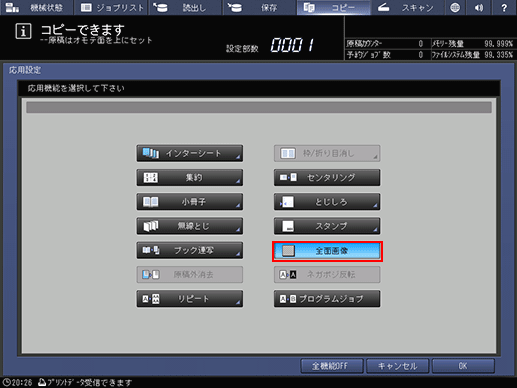
Task: Open the スタンプ stamp setting
Action: click(327, 226)
